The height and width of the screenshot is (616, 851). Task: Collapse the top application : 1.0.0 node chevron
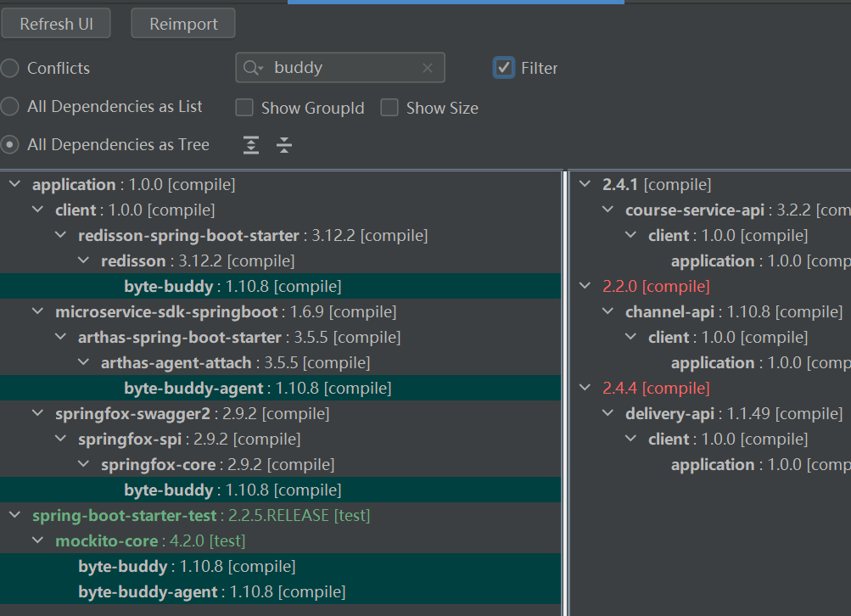point(15,184)
